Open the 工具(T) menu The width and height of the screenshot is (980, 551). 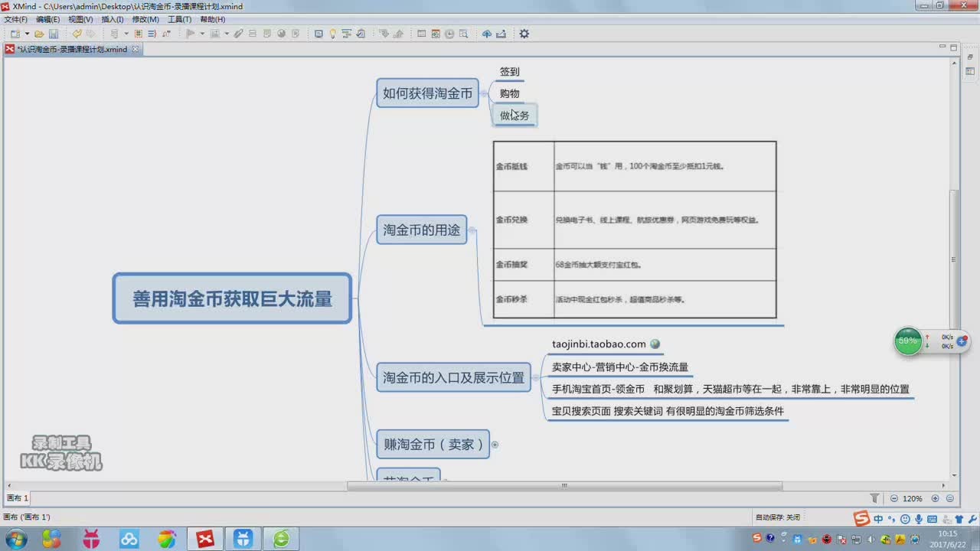[x=179, y=19]
